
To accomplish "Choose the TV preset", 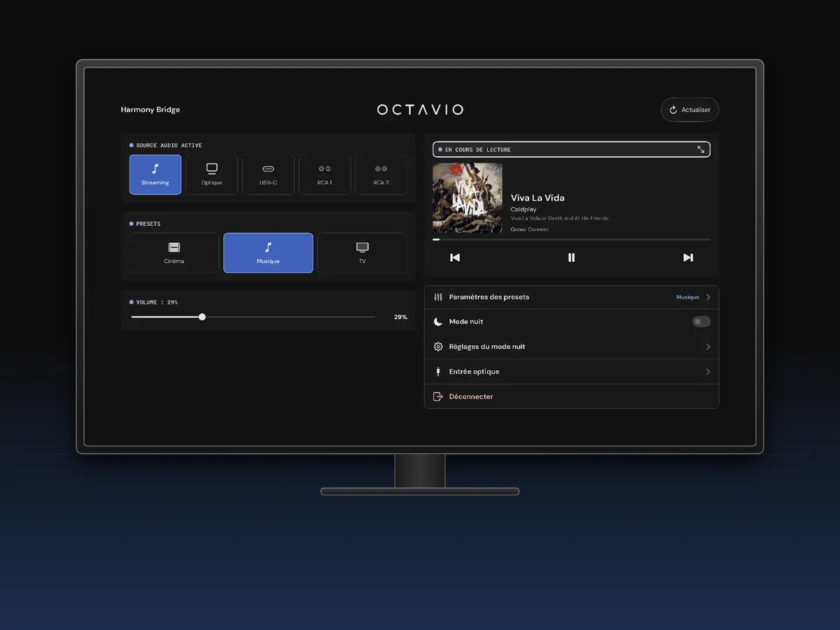I will tap(362, 253).
